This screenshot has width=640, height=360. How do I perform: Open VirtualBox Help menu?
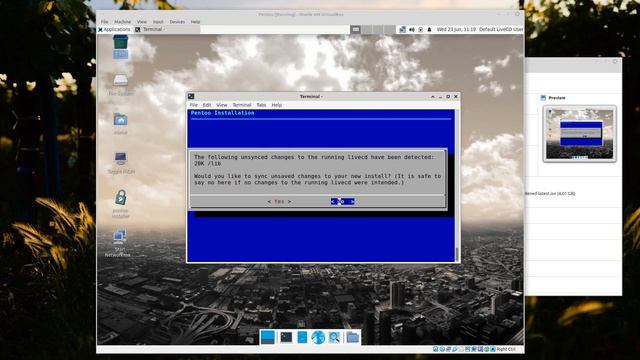pos(196,22)
